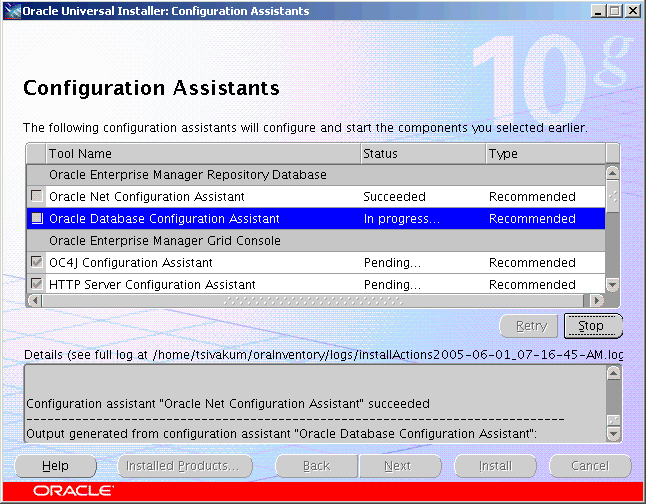Viewport: 646px width, 504px height.
Task: Minimize the installer window
Action: tap(599, 11)
